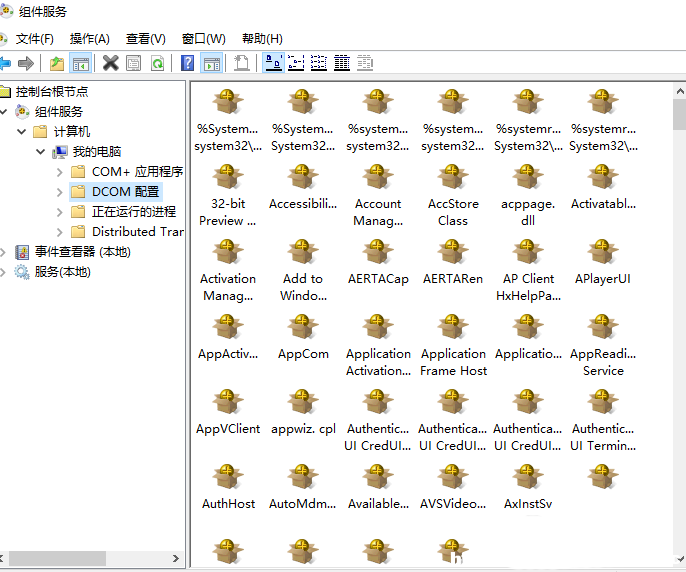Screen dimensions: 686x572
Task: Toggle the action pane visibility
Action: (x=212, y=63)
